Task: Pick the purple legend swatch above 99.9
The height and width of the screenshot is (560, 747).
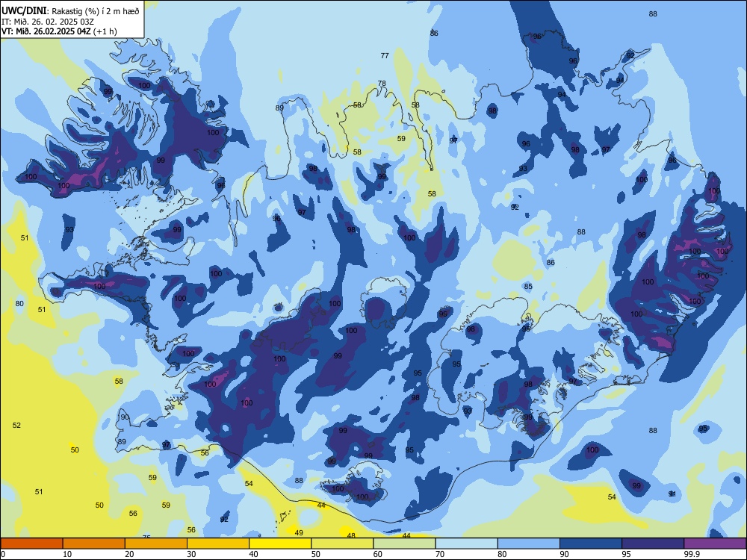Action: point(715,544)
